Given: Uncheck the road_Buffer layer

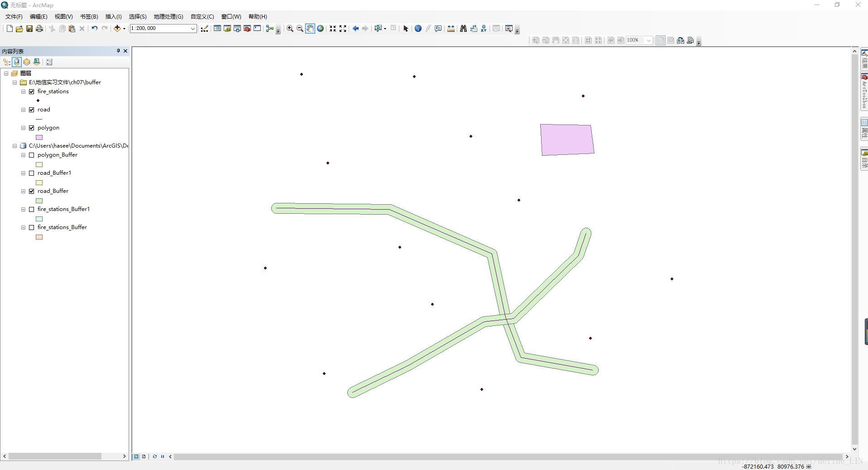Looking at the screenshot, I should click(x=32, y=191).
